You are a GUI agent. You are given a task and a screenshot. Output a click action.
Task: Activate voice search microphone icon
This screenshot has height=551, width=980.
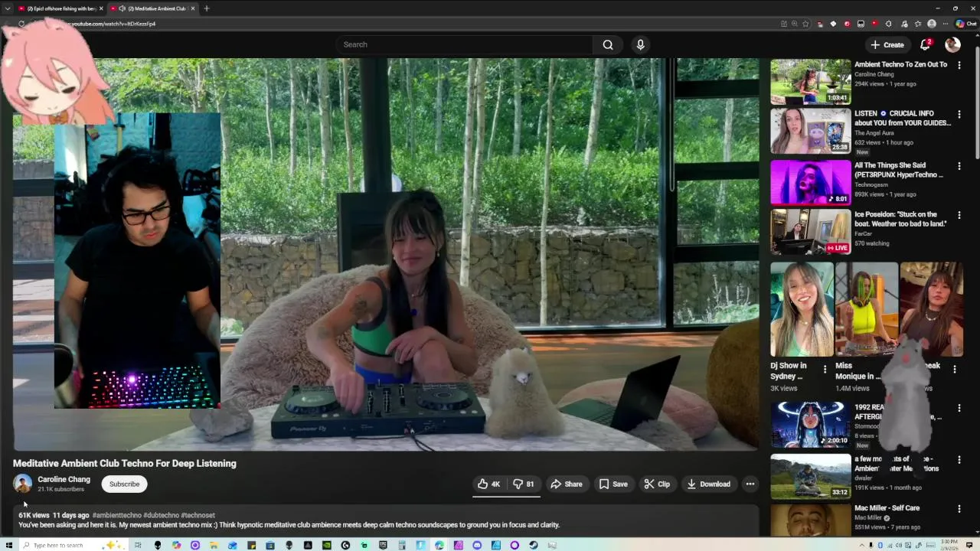(x=641, y=44)
